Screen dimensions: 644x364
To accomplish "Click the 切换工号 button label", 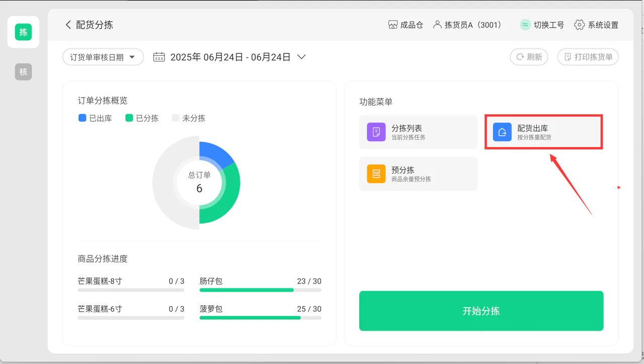I will [x=549, y=25].
